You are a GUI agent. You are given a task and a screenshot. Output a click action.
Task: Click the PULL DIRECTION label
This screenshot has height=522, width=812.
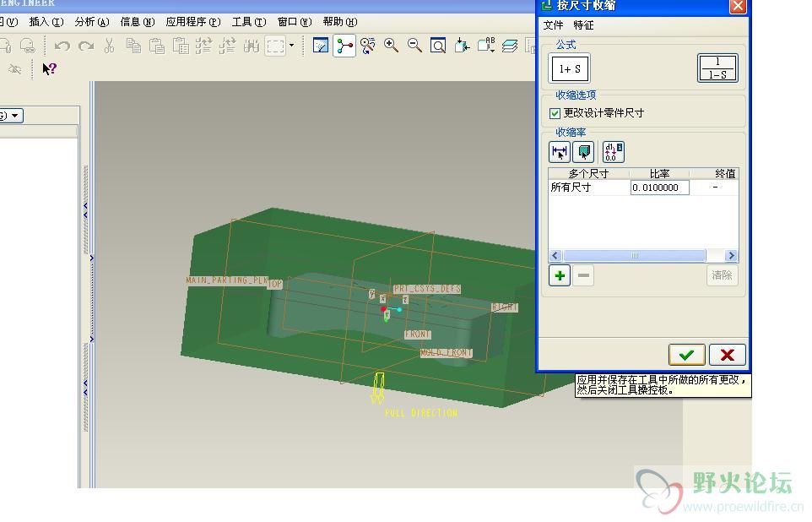click(x=421, y=413)
